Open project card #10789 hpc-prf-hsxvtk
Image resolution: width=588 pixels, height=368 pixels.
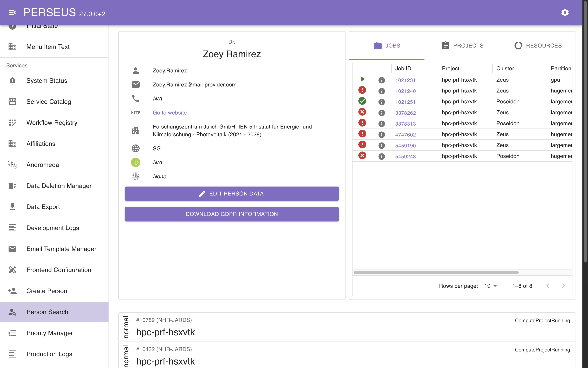[x=347, y=327]
